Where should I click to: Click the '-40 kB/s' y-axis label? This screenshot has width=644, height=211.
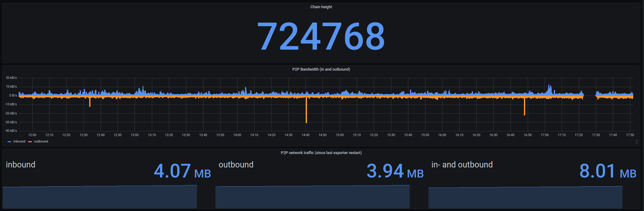click(x=11, y=131)
